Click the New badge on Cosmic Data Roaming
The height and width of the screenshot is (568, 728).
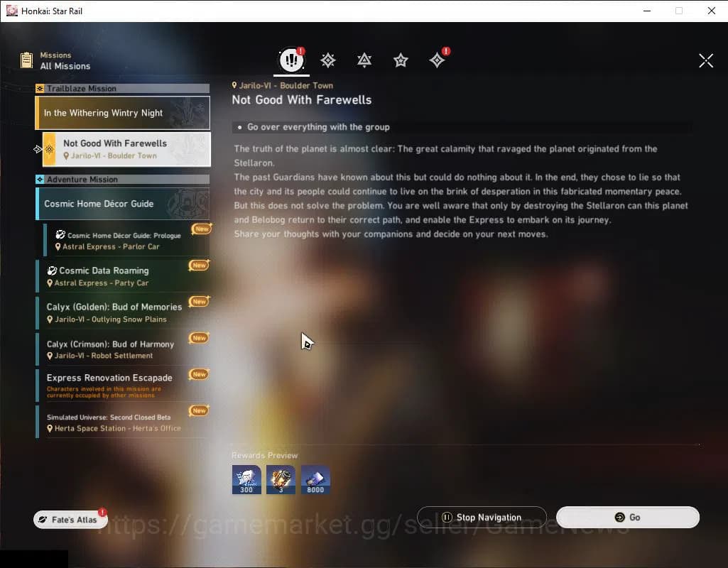coord(199,265)
